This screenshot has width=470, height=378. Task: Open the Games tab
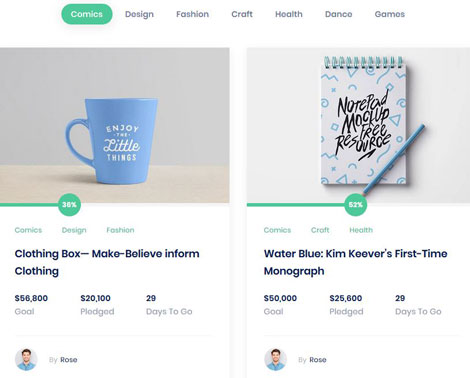click(x=390, y=14)
